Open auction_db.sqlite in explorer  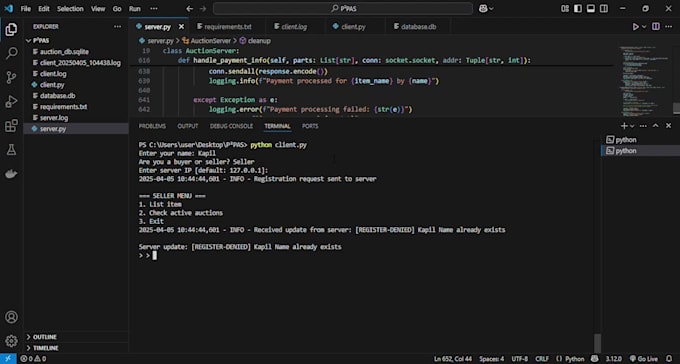pos(64,52)
